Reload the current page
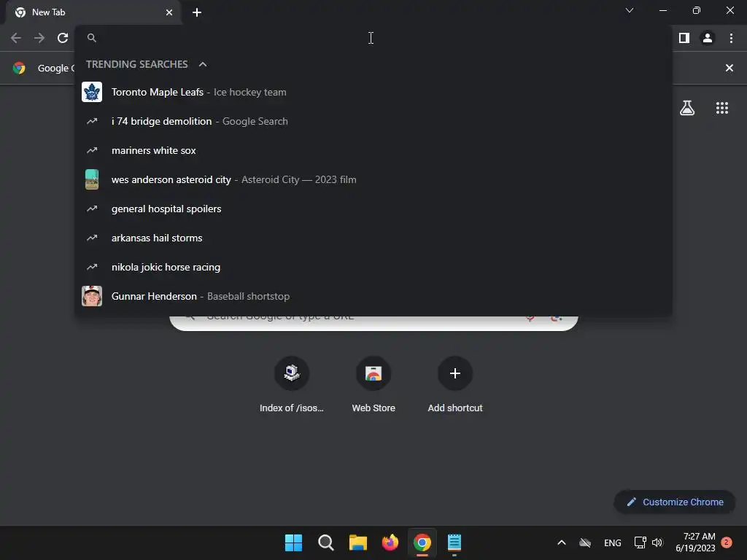The image size is (747, 560). pyautogui.click(x=63, y=38)
